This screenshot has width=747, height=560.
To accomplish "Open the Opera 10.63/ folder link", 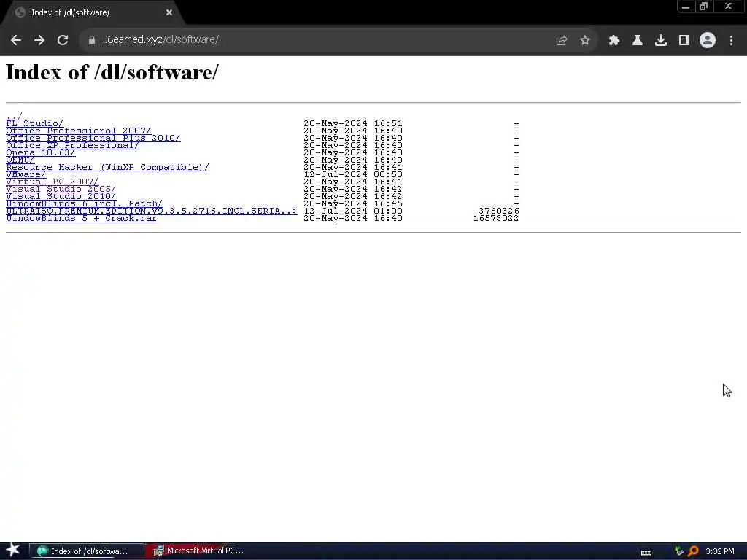I will click(x=41, y=152).
